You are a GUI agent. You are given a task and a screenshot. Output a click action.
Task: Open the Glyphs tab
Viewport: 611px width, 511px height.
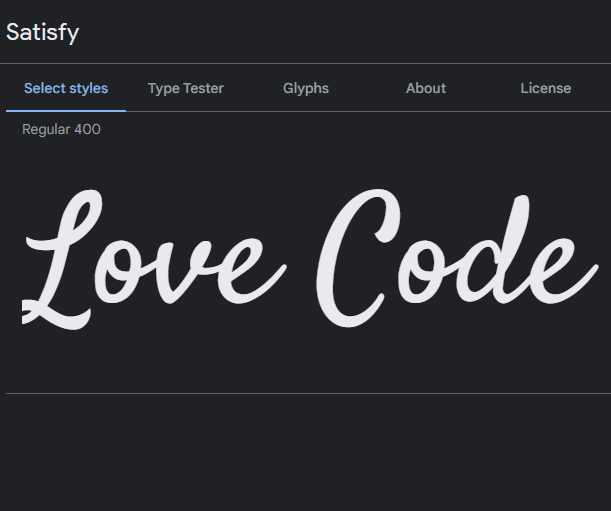click(306, 88)
